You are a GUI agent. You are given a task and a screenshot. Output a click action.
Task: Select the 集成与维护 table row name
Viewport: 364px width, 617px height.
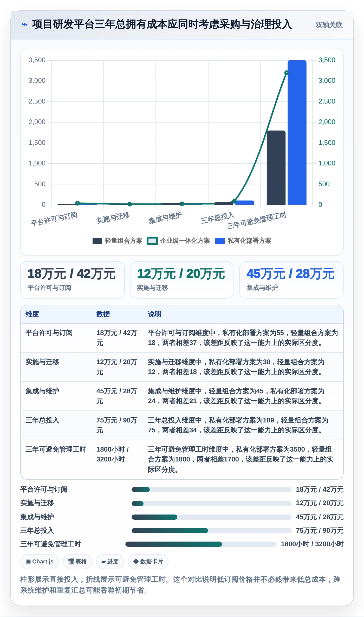coord(42,391)
